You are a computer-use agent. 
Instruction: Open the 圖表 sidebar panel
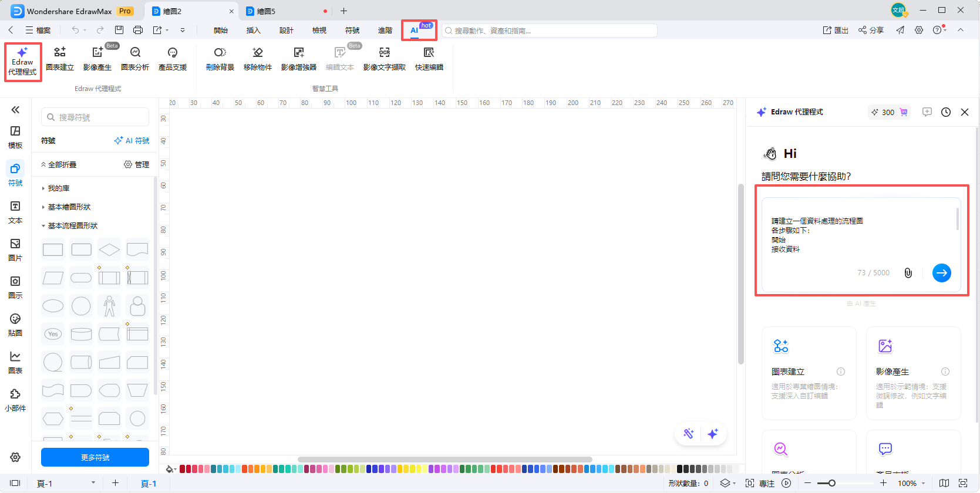(x=15, y=362)
